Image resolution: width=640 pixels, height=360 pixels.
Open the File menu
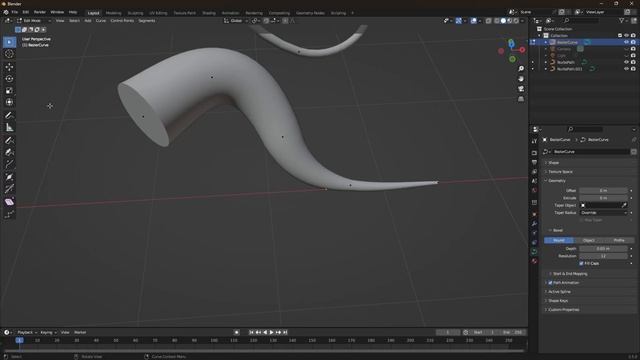(x=15, y=12)
